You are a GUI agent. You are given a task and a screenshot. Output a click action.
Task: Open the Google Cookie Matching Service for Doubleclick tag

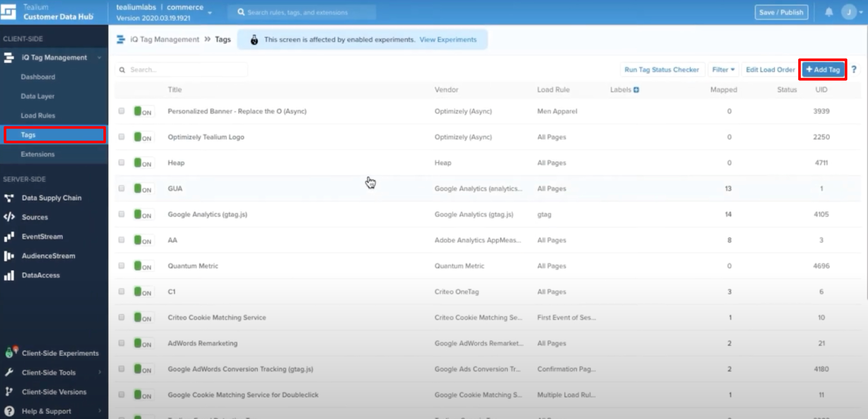coord(243,395)
